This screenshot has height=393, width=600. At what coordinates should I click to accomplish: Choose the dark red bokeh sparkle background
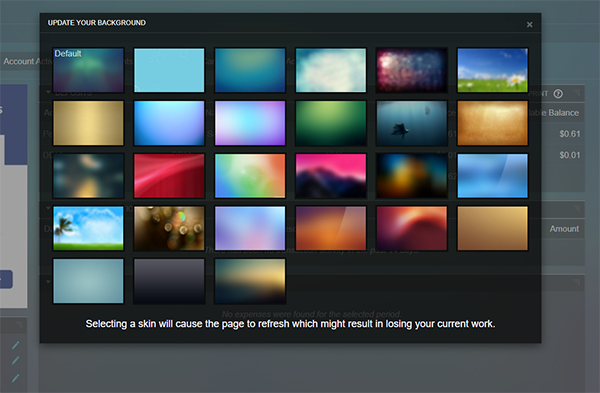(x=412, y=70)
